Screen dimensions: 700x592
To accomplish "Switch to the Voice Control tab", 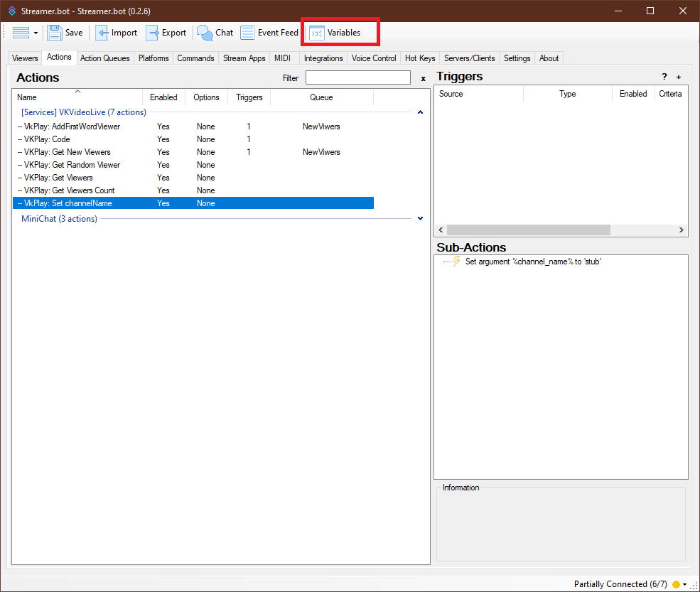I will pyautogui.click(x=374, y=58).
